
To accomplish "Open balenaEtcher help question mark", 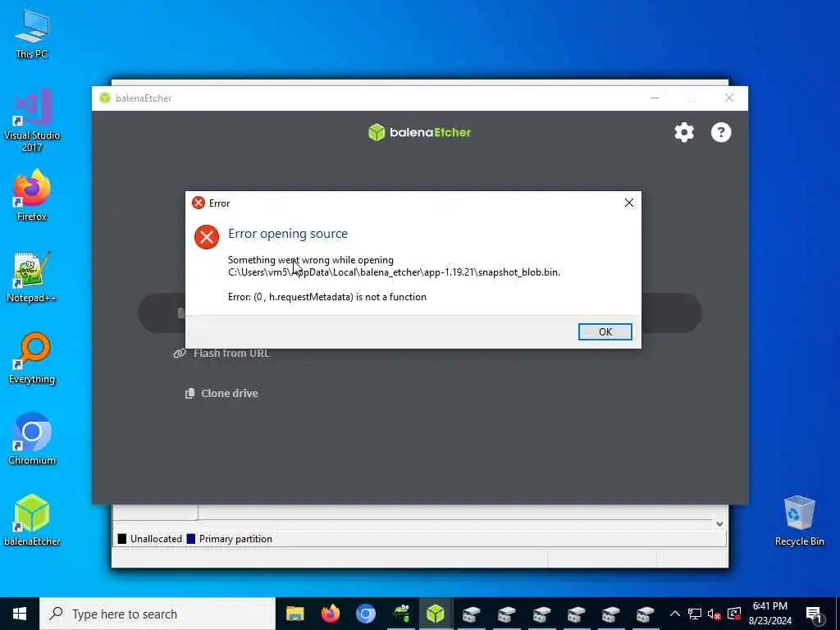I will [x=721, y=132].
